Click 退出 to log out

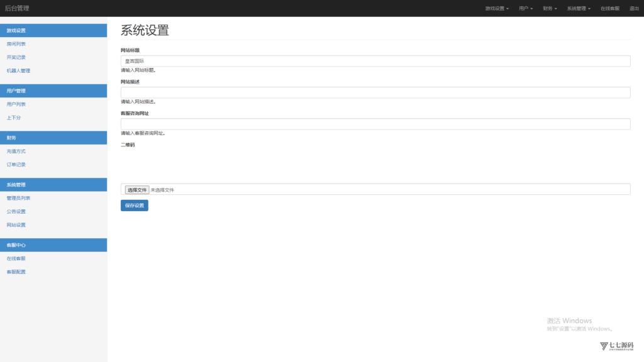click(x=634, y=9)
